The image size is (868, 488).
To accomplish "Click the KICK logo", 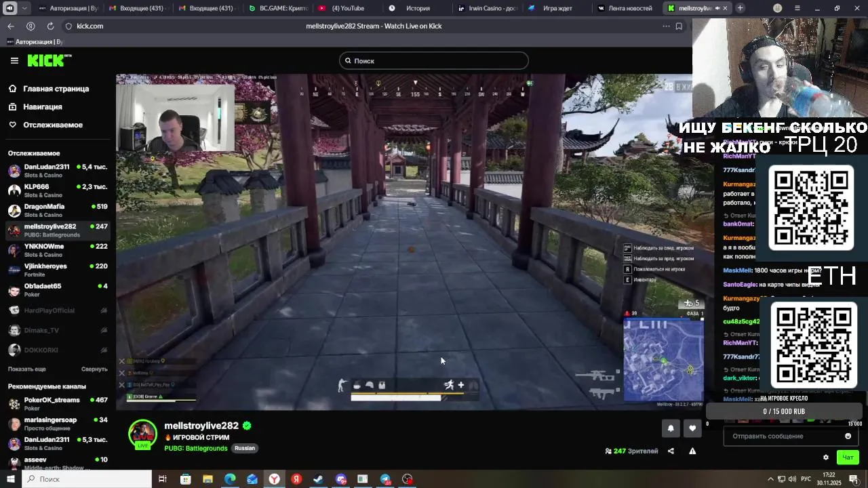I will 50,60.
